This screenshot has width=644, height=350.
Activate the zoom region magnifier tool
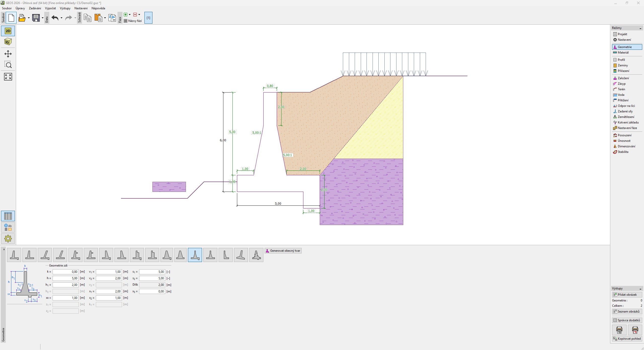[x=8, y=65]
